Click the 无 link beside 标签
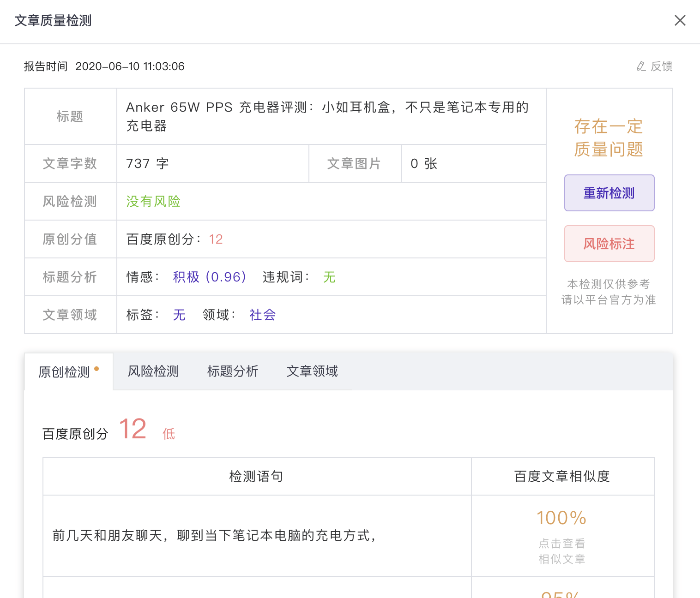The height and width of the screenshot is (598, 700). 179,315
